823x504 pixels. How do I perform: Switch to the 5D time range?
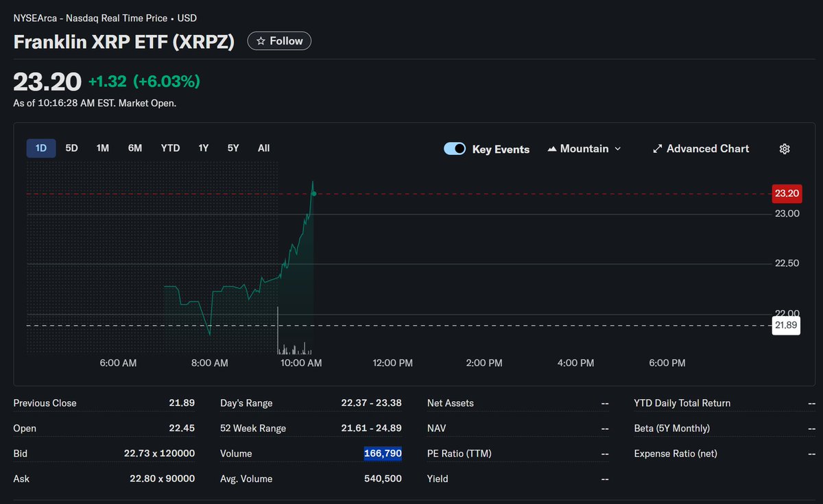[x=71, y=148]
